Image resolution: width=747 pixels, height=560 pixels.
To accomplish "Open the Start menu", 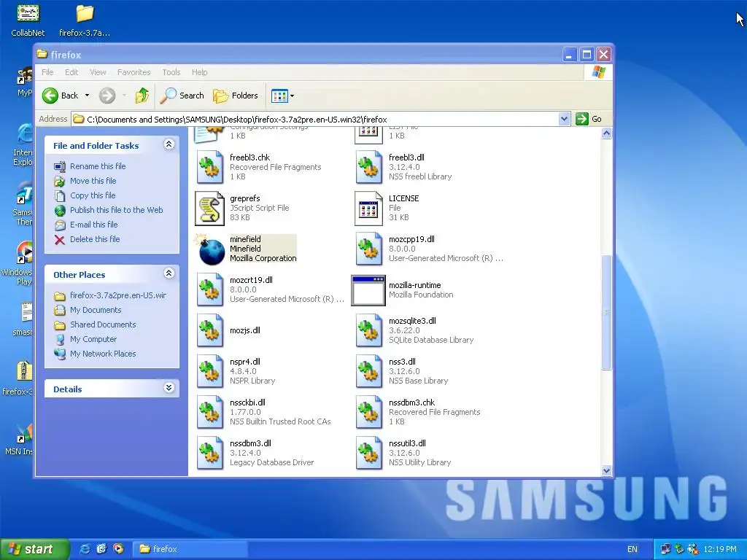I will click(34, 550).
